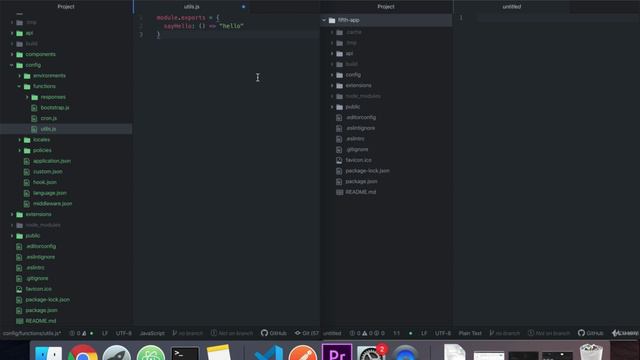
Task: Collapse the functions folder
Action: click(20, 86)
